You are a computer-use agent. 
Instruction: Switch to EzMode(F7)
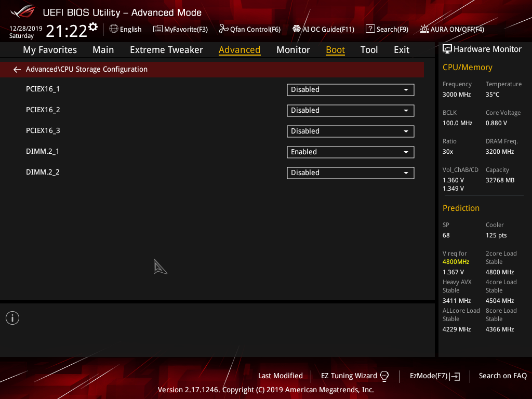[x=435, y=376]
